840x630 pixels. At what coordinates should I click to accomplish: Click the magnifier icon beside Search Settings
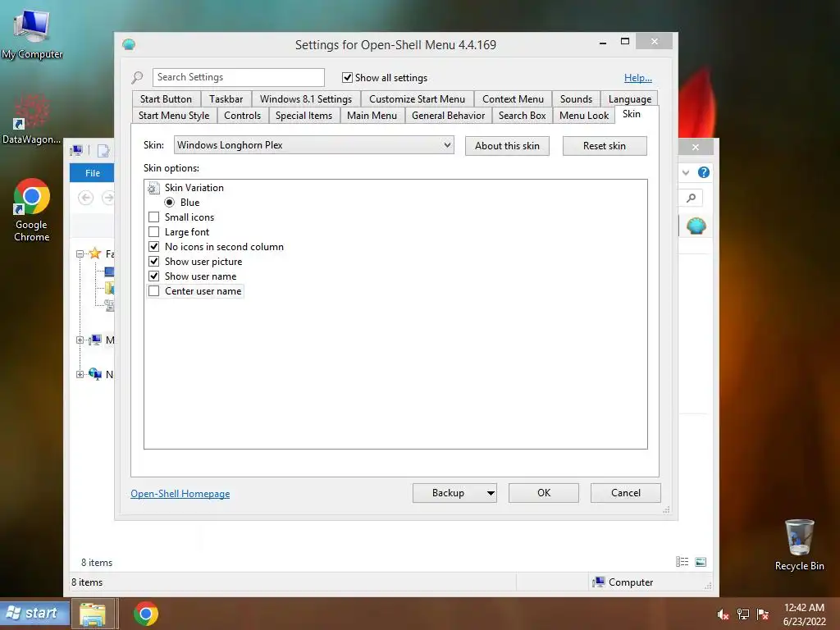point(138,78)
